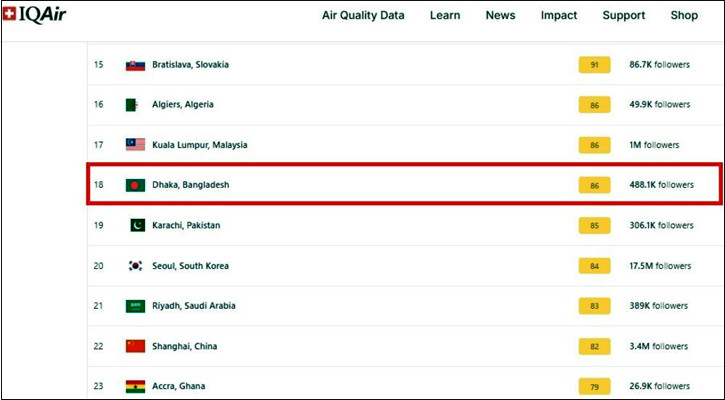The width and height of the screenshot is (725, 400).
Task: Click AQI badge 82 for Shanghai
Action: 595,346
